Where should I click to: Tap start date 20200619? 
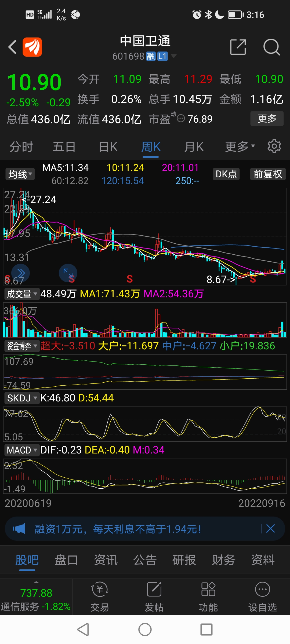tap(28, 503)
